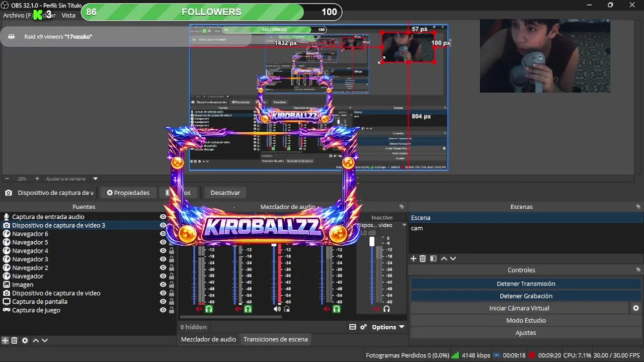This screenshot has height=362, width=644.
Task: Click volume fader of Dispos... video channel
Action: pos(372,242)
